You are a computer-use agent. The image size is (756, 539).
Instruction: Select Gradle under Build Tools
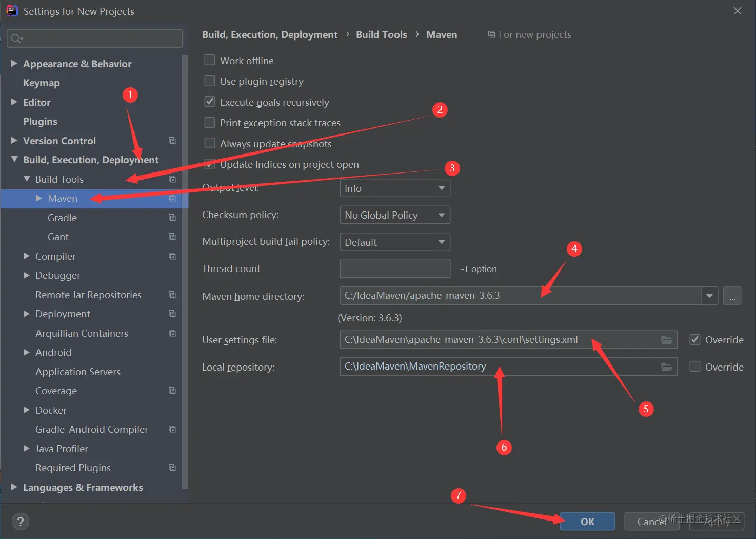(62, 218)
